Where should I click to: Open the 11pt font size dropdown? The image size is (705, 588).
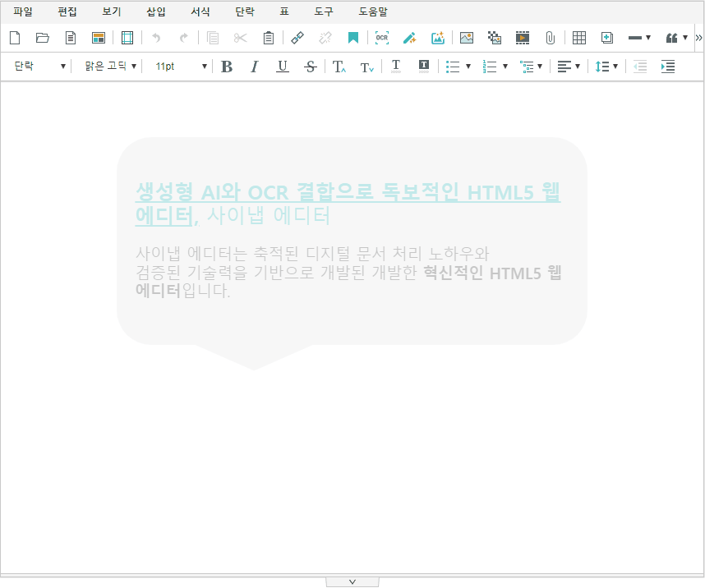click(181, 67)
